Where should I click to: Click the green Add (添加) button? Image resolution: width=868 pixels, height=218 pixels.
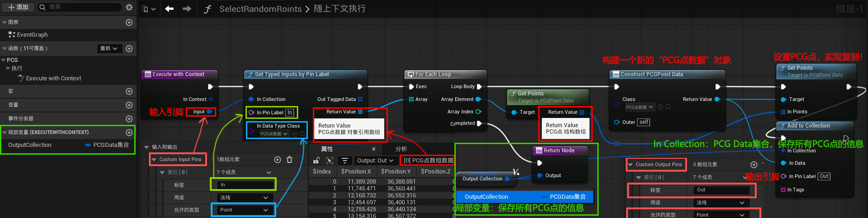pyautogui.click(x=18, y=7)
